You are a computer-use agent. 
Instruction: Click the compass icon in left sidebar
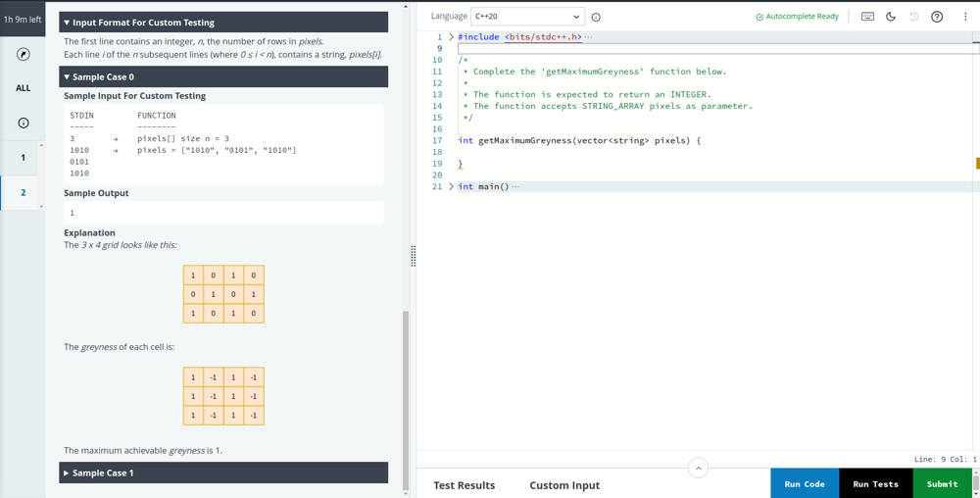[23, 54]
